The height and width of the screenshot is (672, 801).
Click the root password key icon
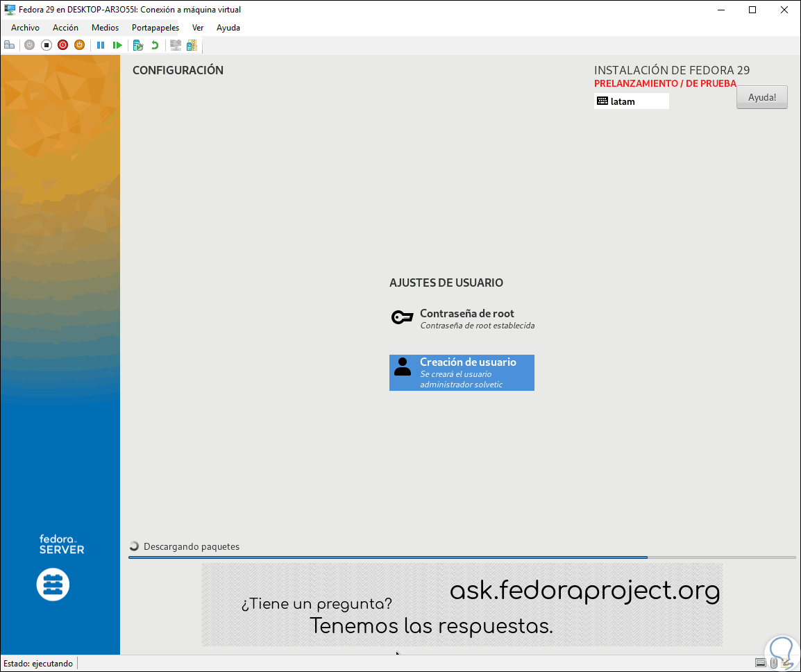402,317
